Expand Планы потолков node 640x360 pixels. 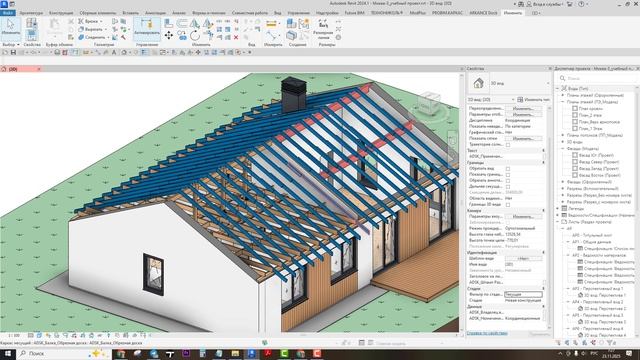pos(563,135)
